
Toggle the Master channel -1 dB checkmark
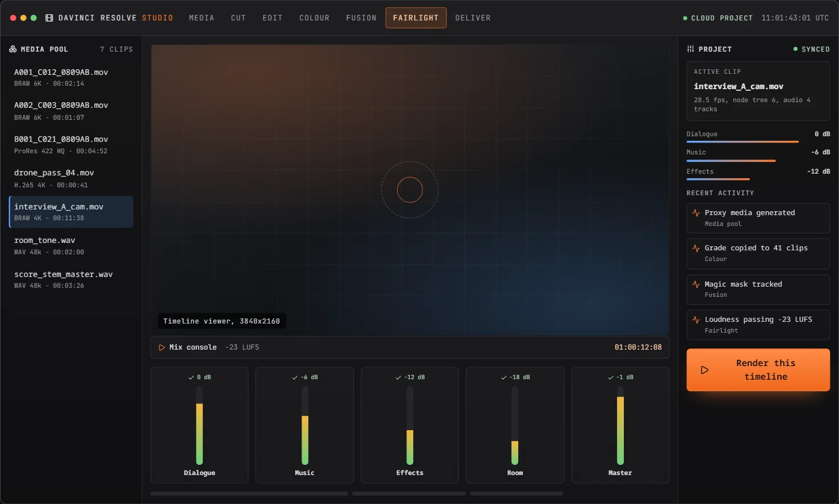coord(611,377)
